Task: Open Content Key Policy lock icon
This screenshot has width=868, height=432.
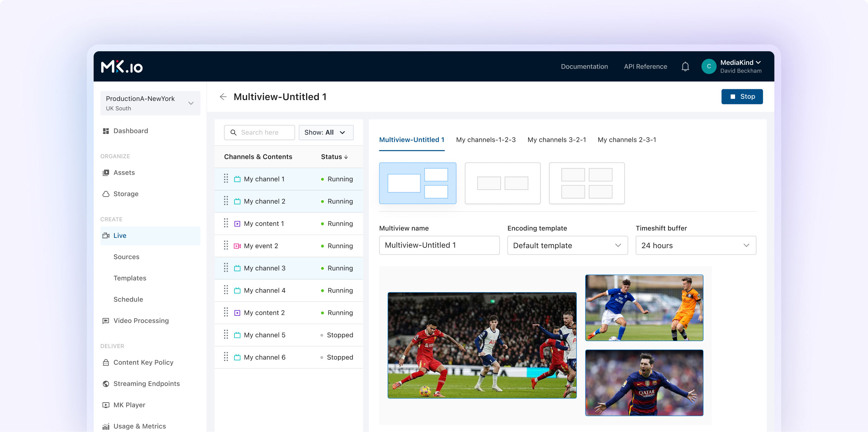Action: point(106,362)
